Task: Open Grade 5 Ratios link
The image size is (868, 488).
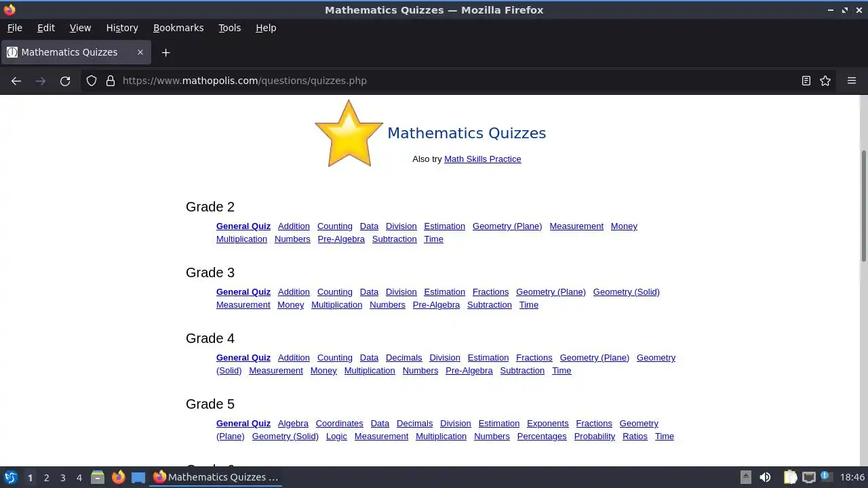Action: point(635,436)
